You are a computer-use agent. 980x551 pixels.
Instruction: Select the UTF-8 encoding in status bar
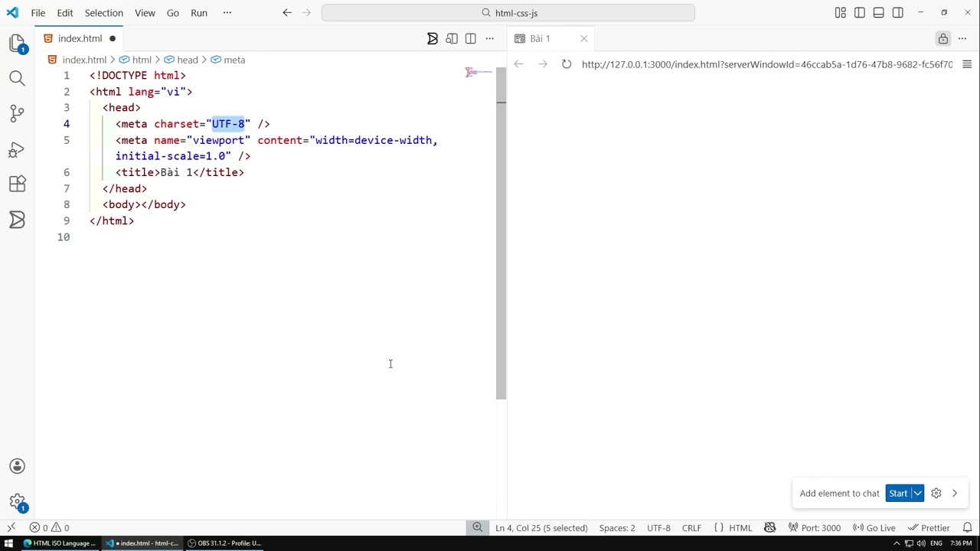(658, 527)
